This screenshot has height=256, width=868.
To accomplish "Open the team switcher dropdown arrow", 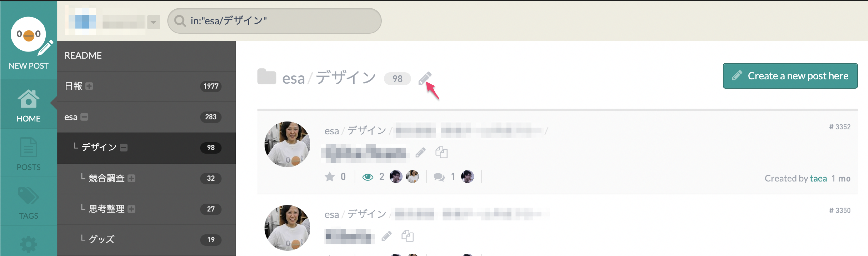I will pyautogui.click(x=153, y=22).
